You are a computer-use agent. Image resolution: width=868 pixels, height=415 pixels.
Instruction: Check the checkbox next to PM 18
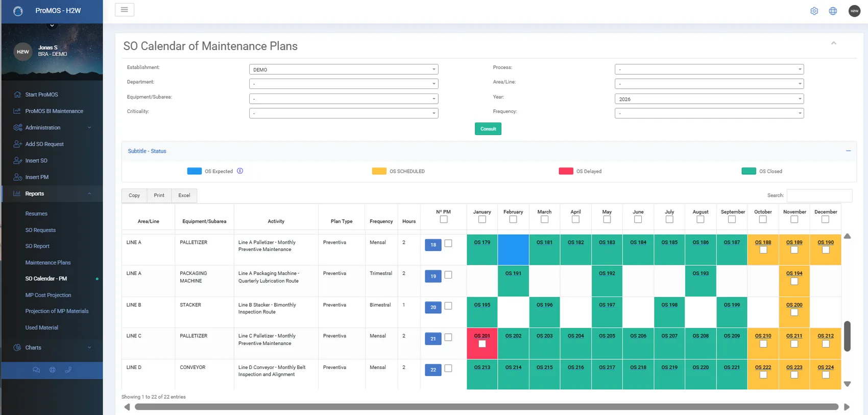(448, 244)
